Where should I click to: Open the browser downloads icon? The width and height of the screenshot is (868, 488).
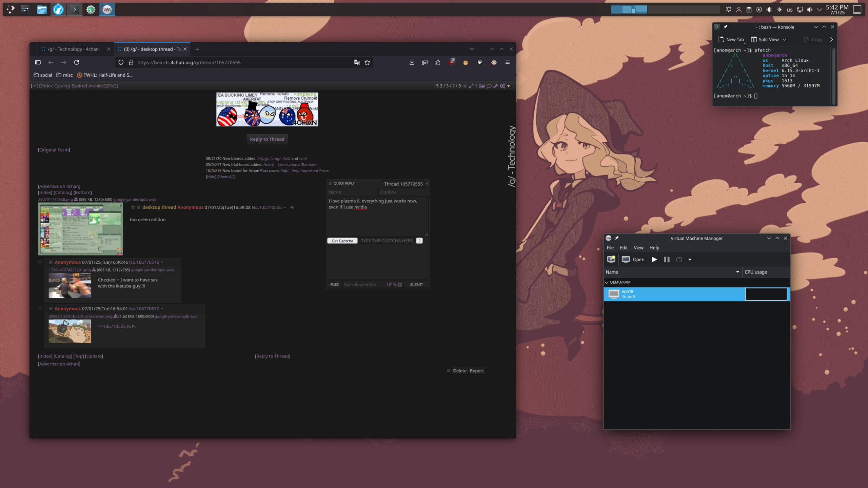point(412,62)
